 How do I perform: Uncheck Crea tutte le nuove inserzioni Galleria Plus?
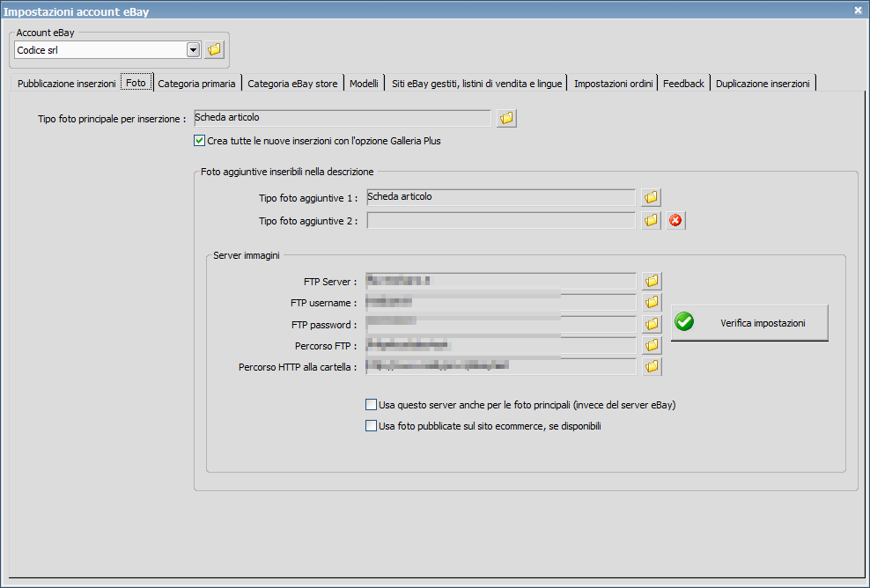tap(200, 141)
